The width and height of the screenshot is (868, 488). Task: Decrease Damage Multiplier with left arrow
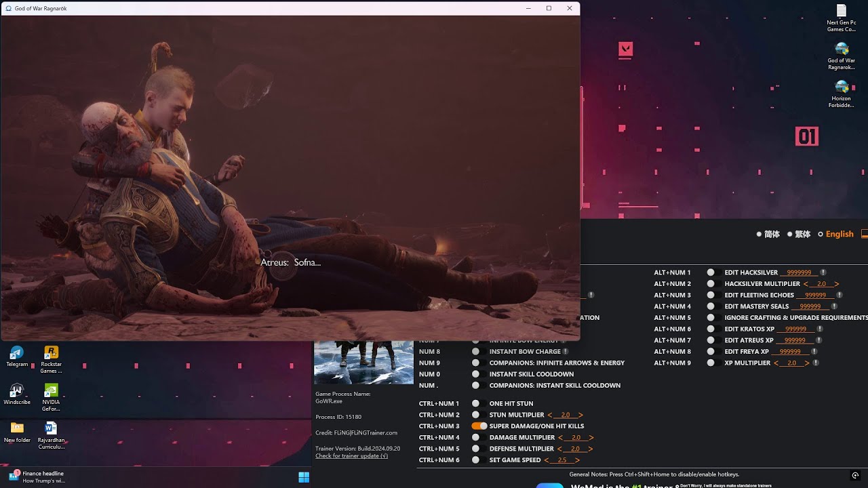click(561, 438)
